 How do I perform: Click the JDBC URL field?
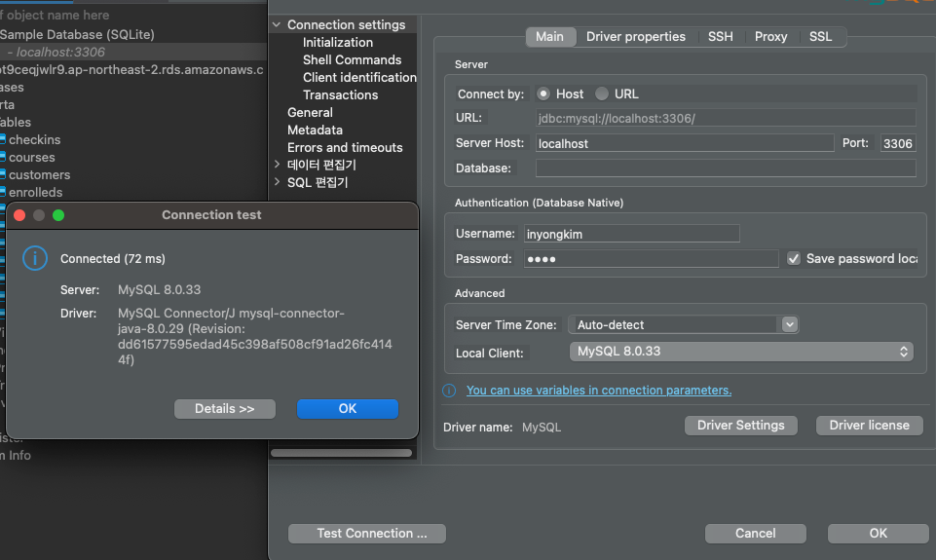pos(726,118)
